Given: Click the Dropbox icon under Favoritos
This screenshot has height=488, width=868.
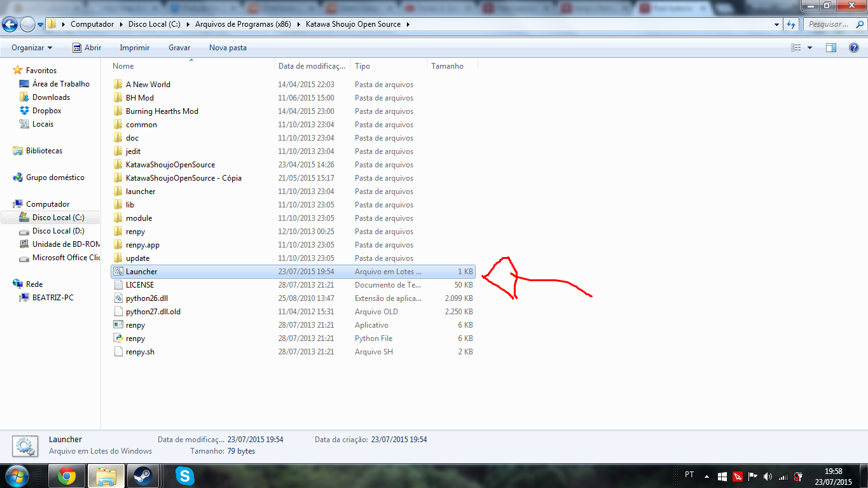Looking at the screenshot, I should 24,111.
